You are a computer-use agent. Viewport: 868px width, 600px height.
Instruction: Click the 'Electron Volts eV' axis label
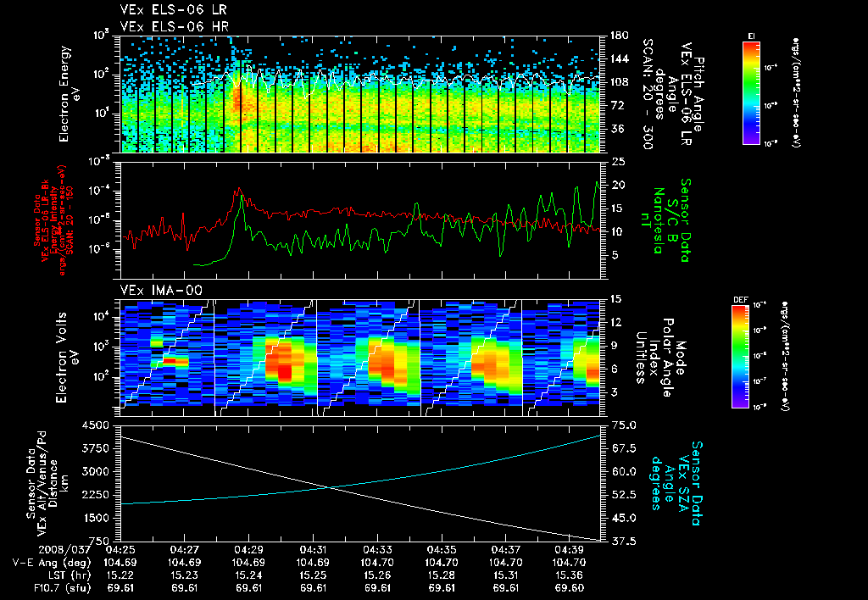[66, 358]
